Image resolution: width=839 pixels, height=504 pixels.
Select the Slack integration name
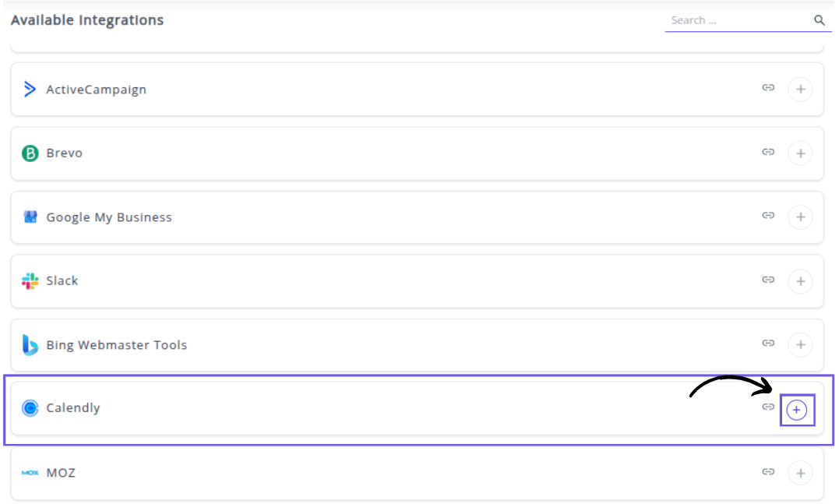(62, 281)
